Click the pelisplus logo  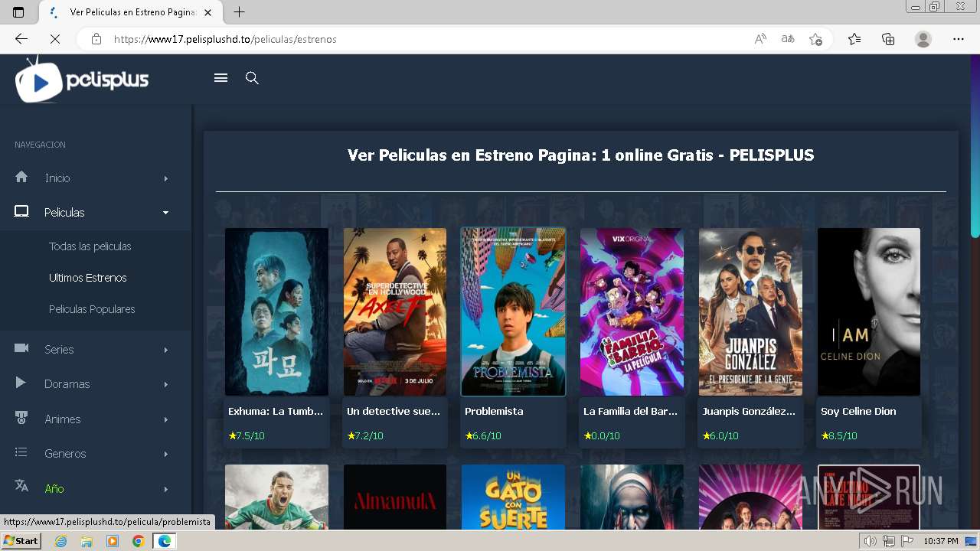(x=82, y=80)
